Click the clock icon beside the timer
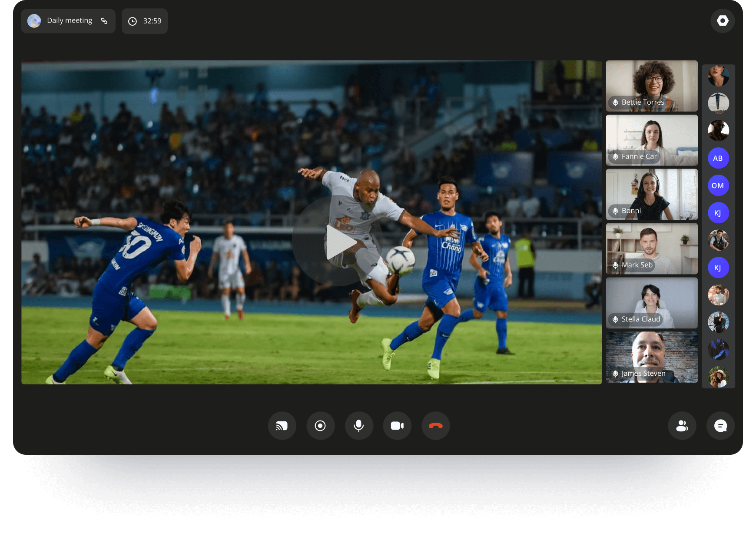 [133, 21]
